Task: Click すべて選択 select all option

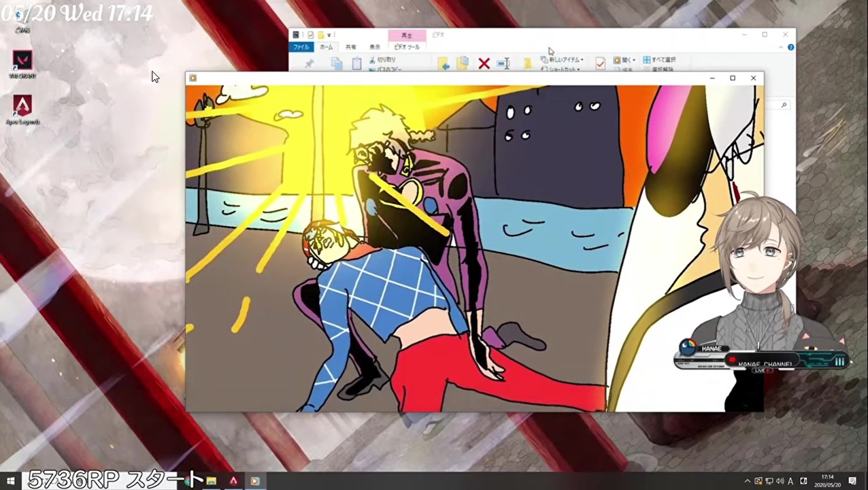Action: (x=659, y=60)
